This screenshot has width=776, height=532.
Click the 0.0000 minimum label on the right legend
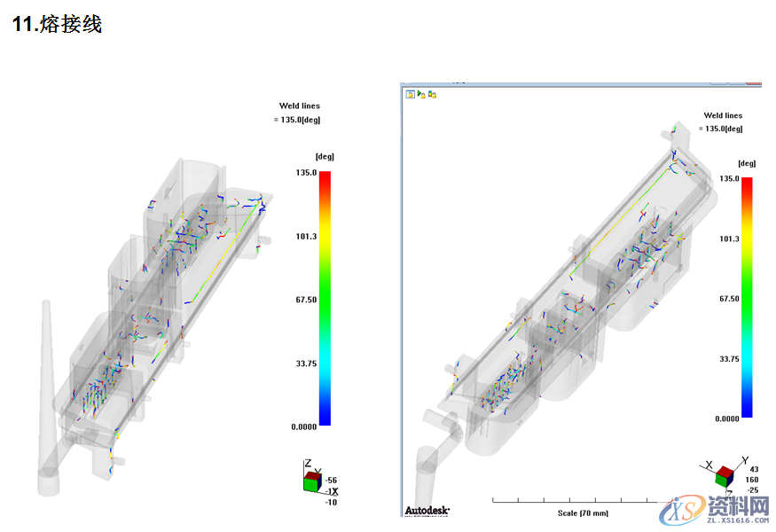(728, 419)
